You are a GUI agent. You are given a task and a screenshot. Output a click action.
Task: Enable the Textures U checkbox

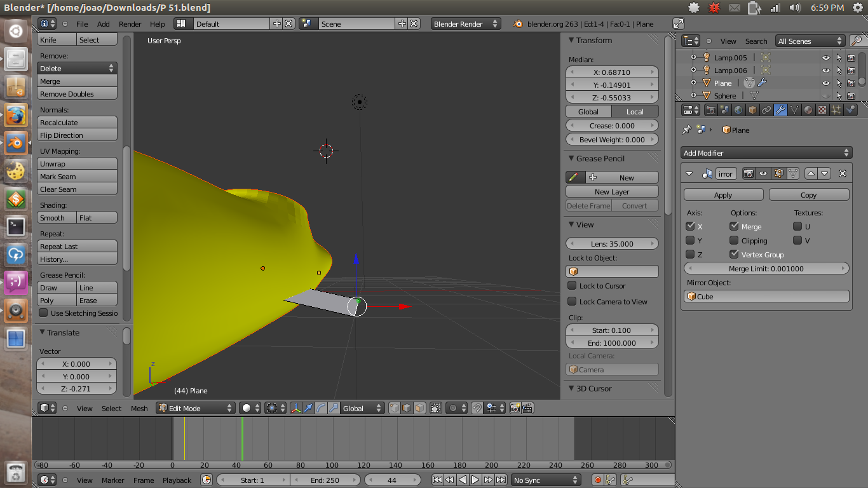[x=797, y=226]
